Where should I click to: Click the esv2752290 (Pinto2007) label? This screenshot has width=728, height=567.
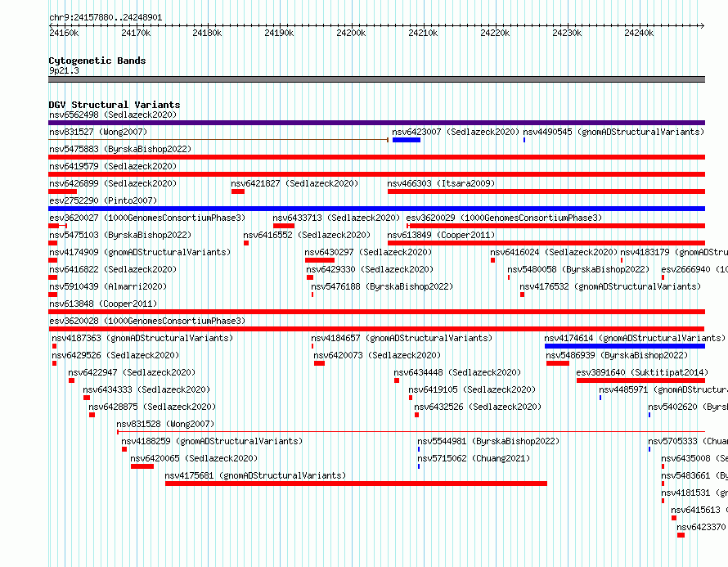coord(103,200)
